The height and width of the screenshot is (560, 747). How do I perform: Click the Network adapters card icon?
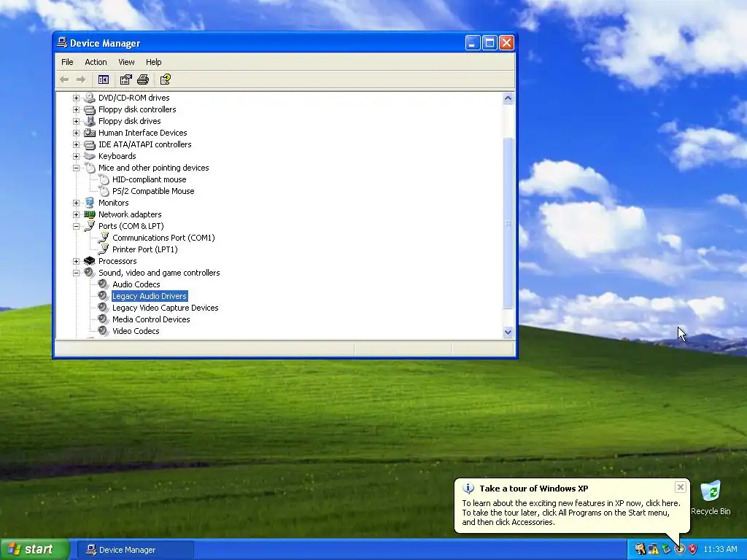tap(90, 214)
